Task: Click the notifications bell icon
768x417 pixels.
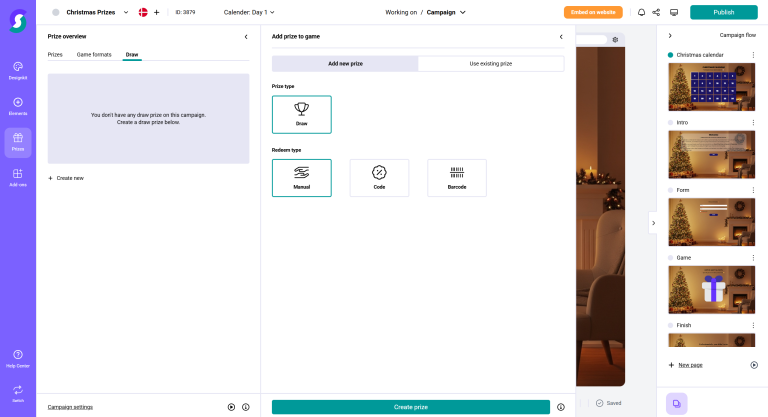Action: coord(641,12)
